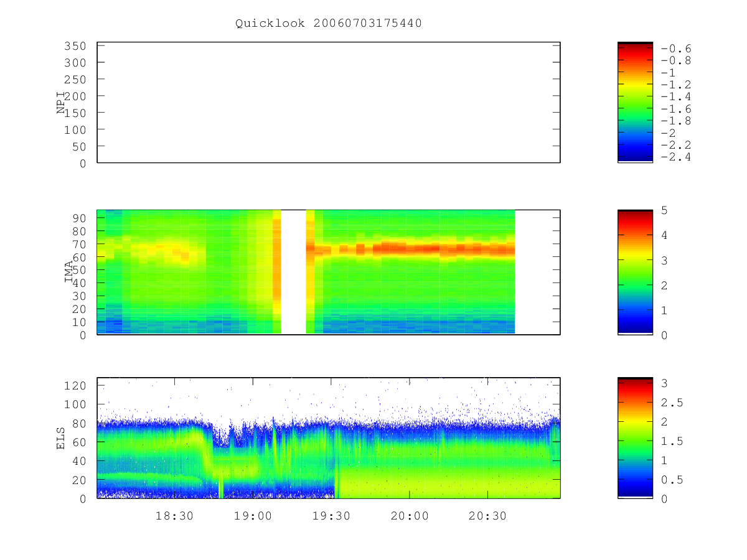The image size is (747, 560).
Task: Click the 120 tick on ELS axis
Action: [x=75, y=386]
